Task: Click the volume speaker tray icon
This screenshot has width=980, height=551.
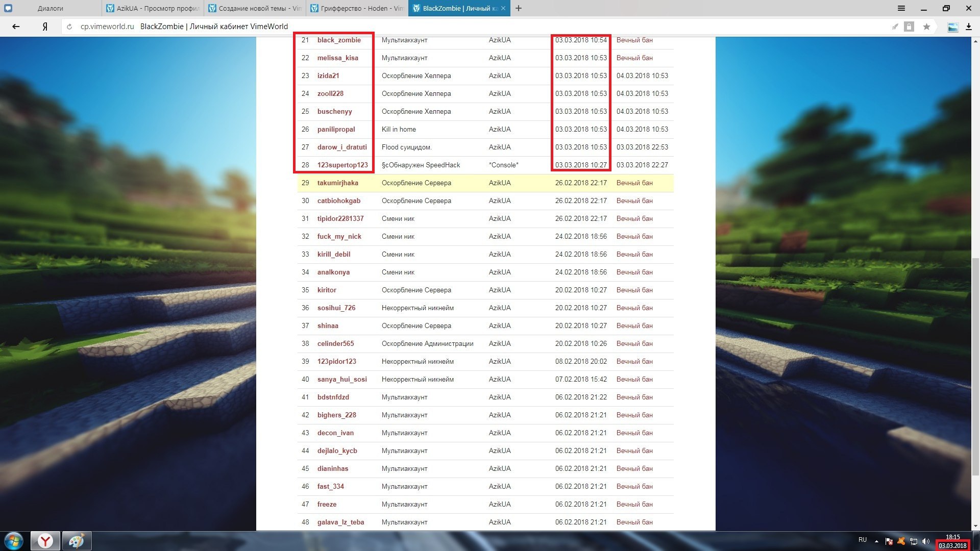Action: point(926,541)
